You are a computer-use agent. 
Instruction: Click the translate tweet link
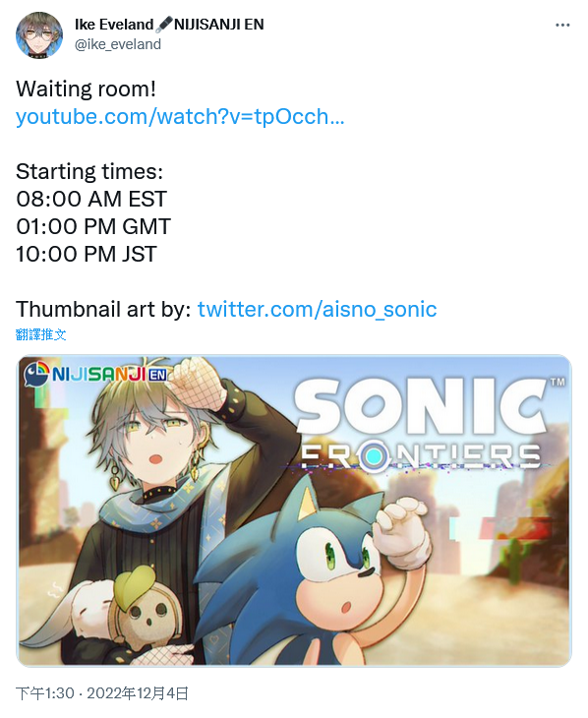click(x=40, y=334)
